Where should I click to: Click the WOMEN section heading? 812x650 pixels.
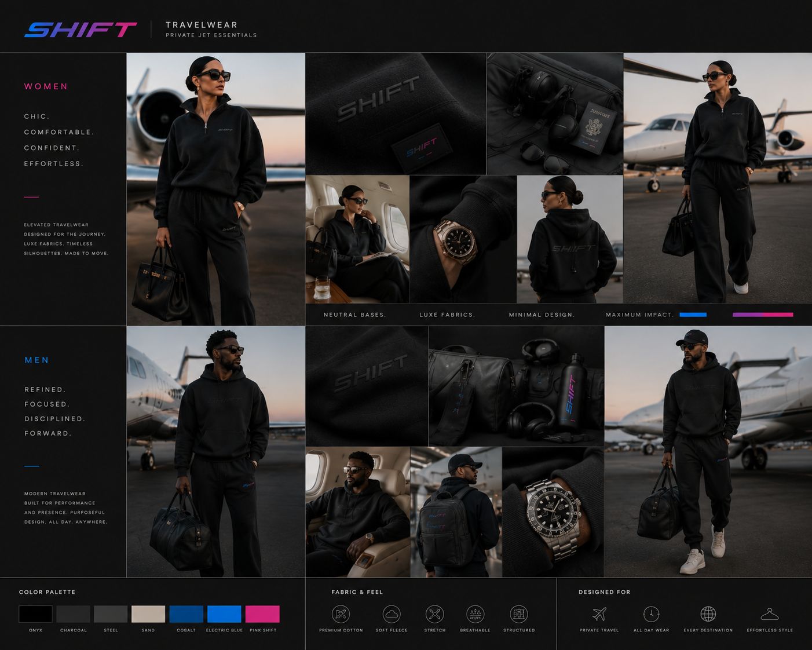[x=46, y=86]
